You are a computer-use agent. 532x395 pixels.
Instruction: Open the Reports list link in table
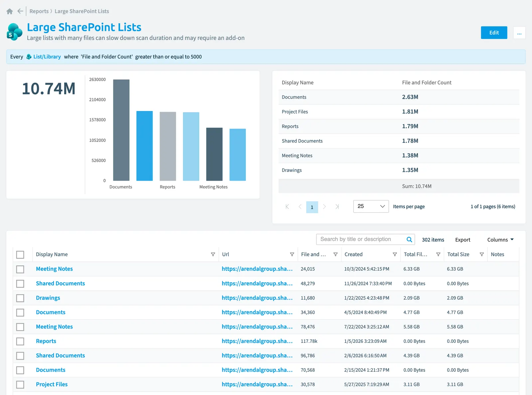click(46, 341)
